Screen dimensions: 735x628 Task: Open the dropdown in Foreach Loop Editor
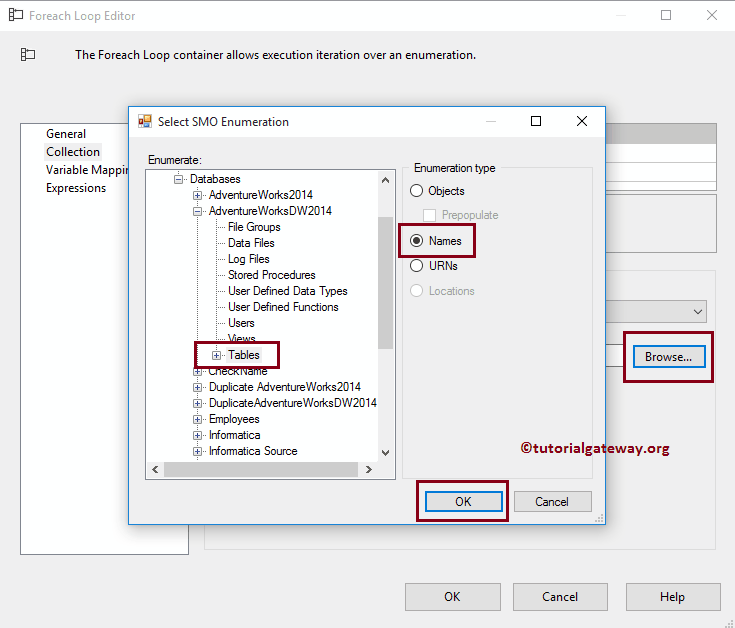coord(698,312)
